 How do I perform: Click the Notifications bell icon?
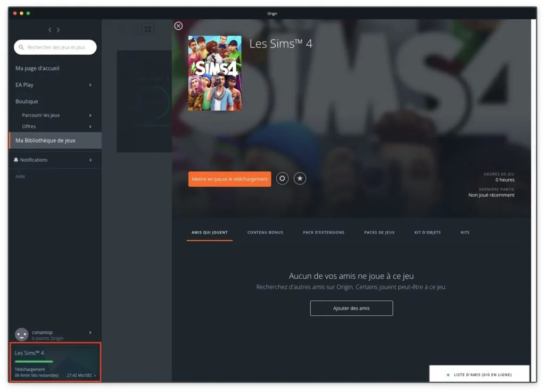point(16,160)
